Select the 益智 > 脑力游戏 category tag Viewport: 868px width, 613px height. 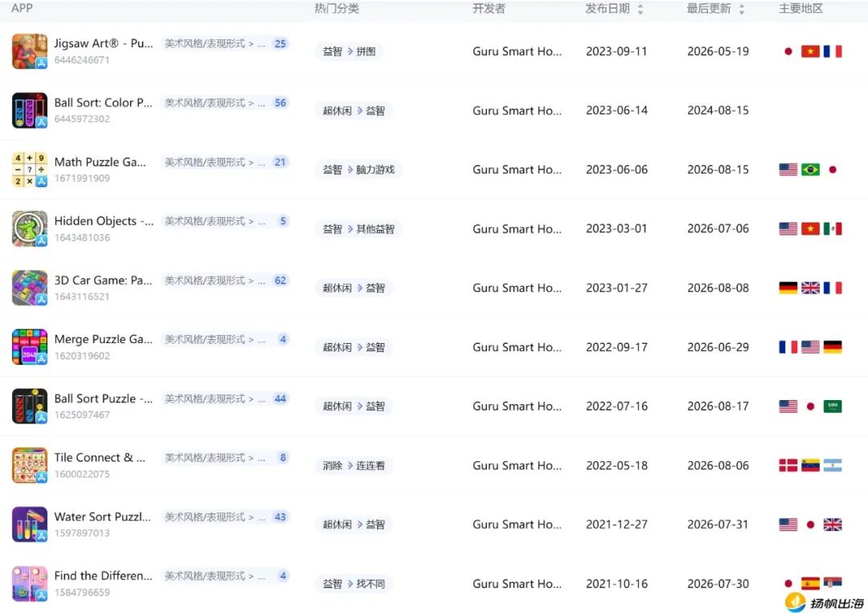pos(358,170)
